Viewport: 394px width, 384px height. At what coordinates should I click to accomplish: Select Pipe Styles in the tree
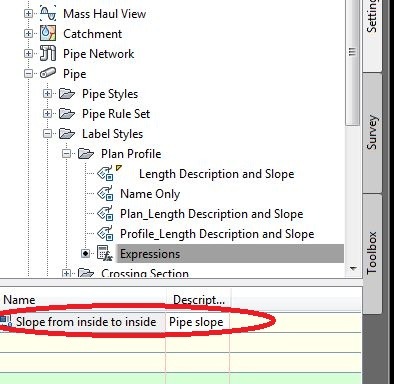click(x=110, y=94)
